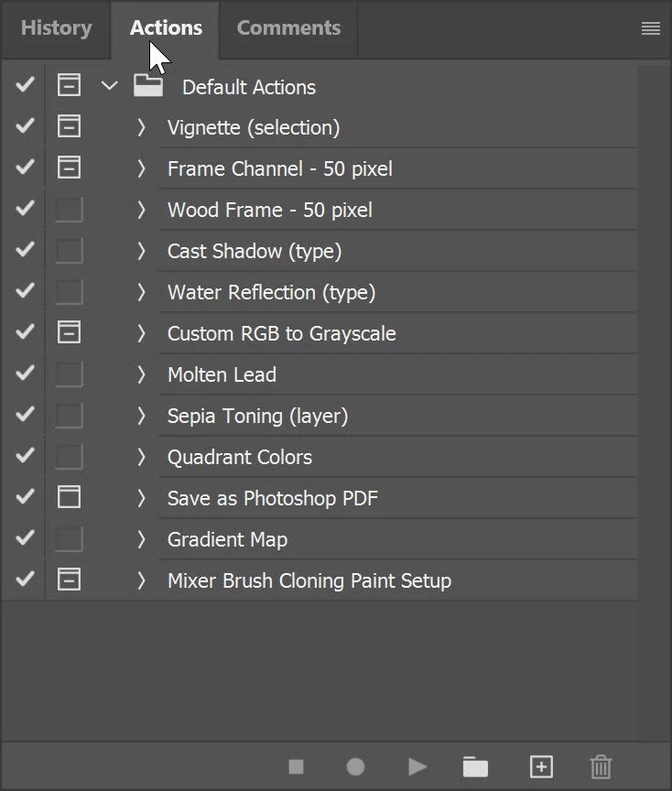This screenshot has width=672, height=791.
Task: Click the Stop playing/recording button
Action: [x=296, y=766]
